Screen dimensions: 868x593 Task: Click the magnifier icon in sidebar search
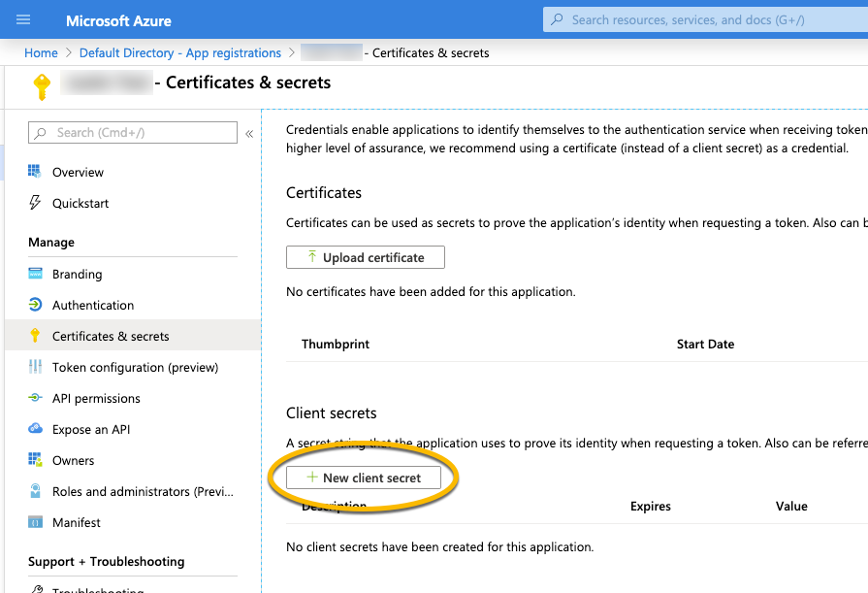click(40, 133)
